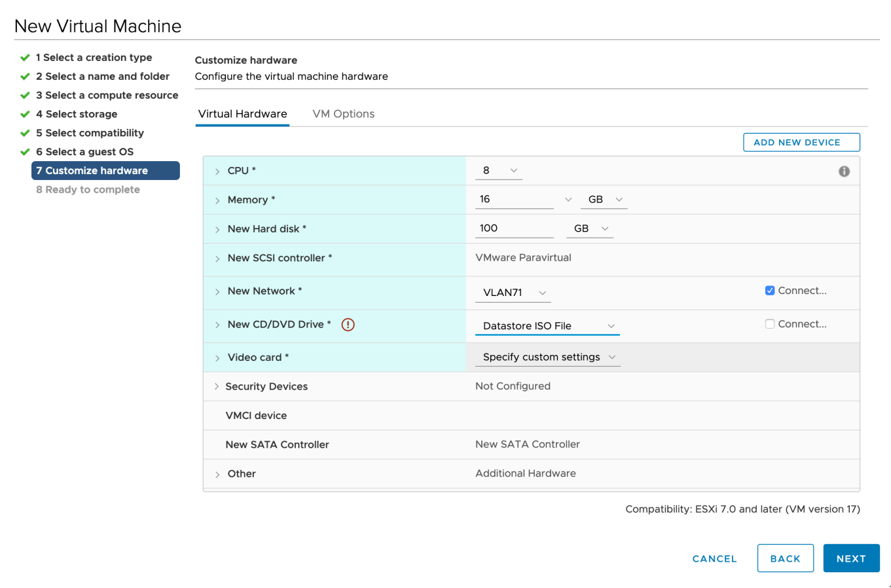Expand the CPU settings row

click(x=217, y=170)
